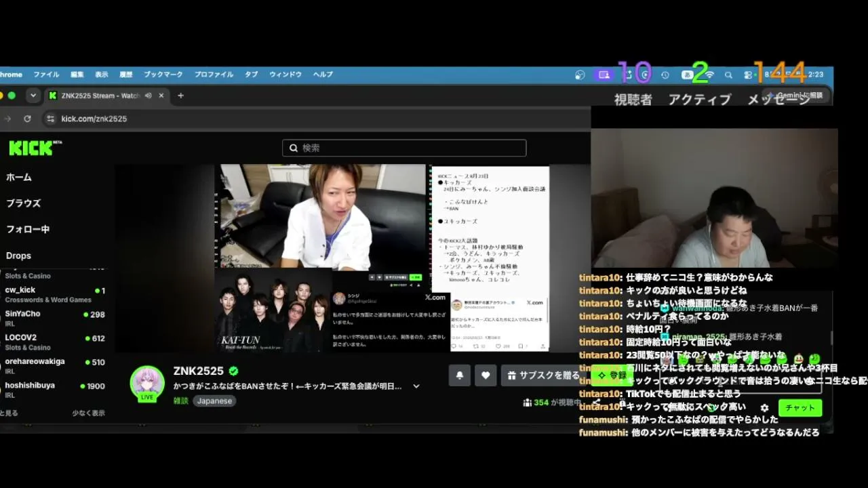Open the 表示 menu in the menu bar

(x=102, y=75)
